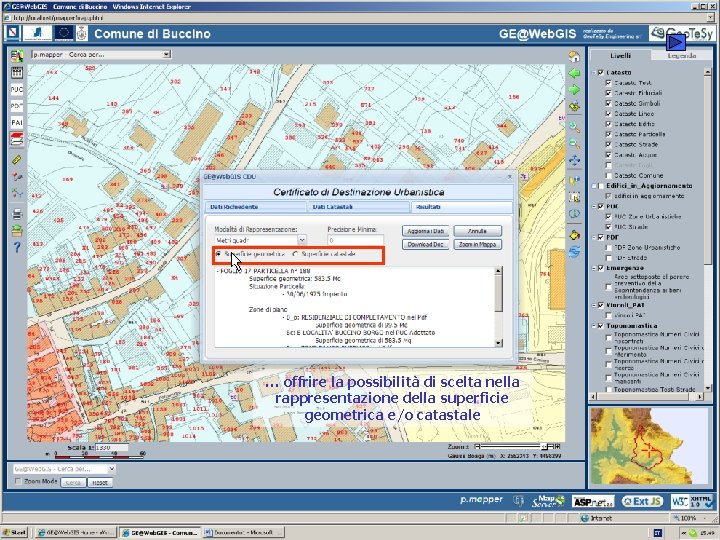
Task: Click the map layers icon atop left toolbar
Action: coord(17,56)
